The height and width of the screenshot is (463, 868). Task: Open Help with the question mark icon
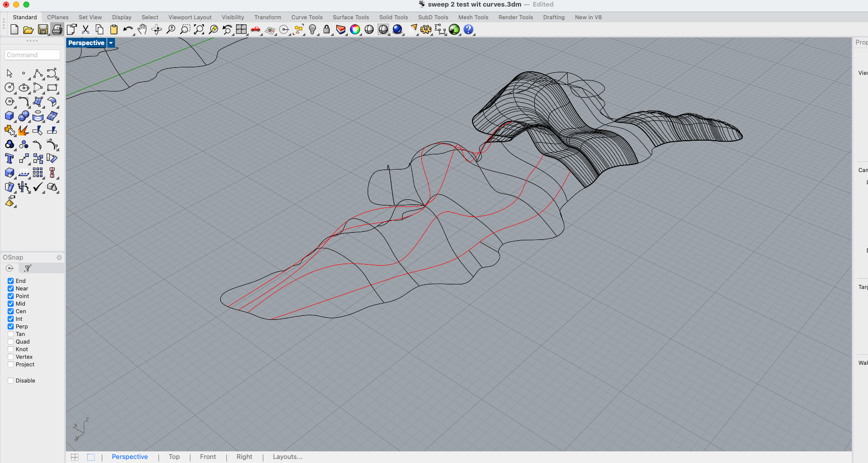(x=468, y=29)
